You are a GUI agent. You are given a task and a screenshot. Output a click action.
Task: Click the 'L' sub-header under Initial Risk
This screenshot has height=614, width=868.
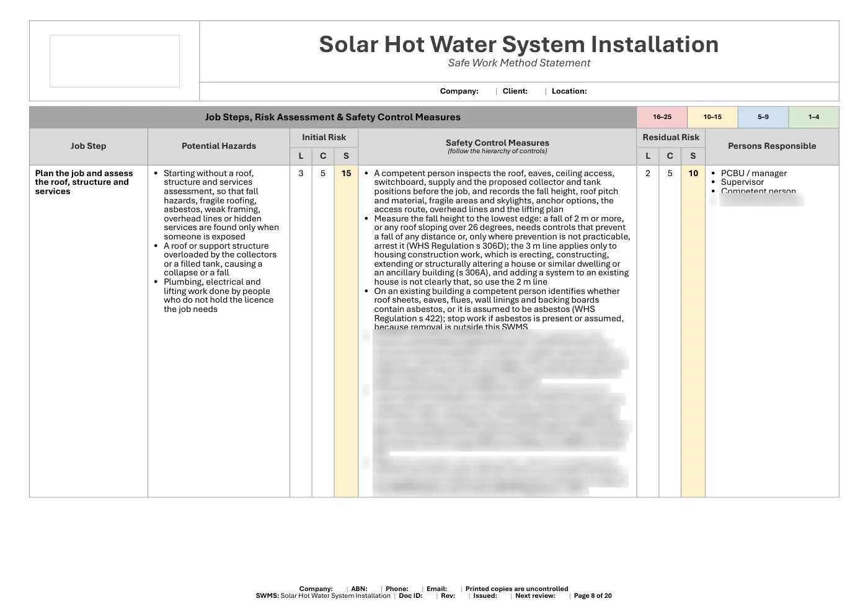point(301,156)
